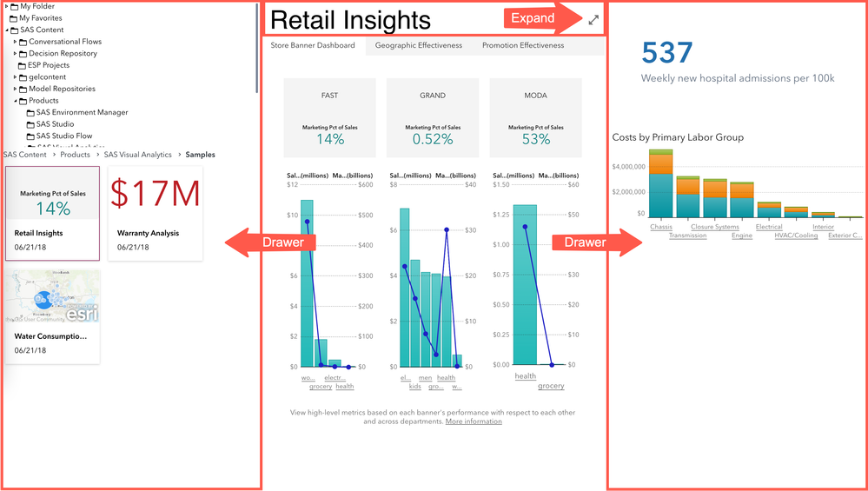
Task: Switch to Store Banner Dashboard tab
Action: click(313, 45)
